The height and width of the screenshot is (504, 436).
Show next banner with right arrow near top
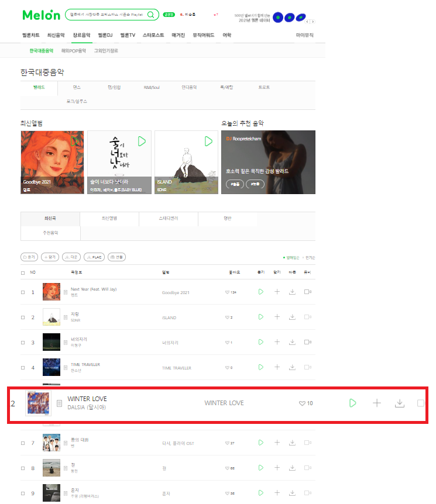click(x=313, y=22)
